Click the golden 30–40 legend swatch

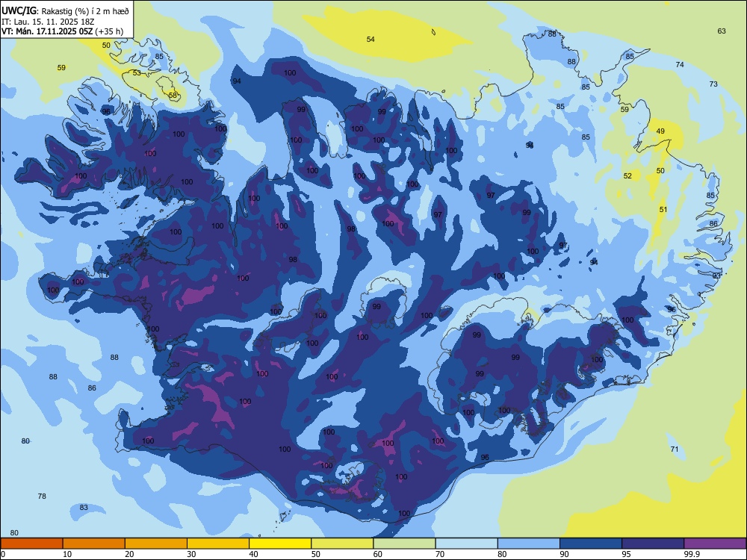(218, 544)
